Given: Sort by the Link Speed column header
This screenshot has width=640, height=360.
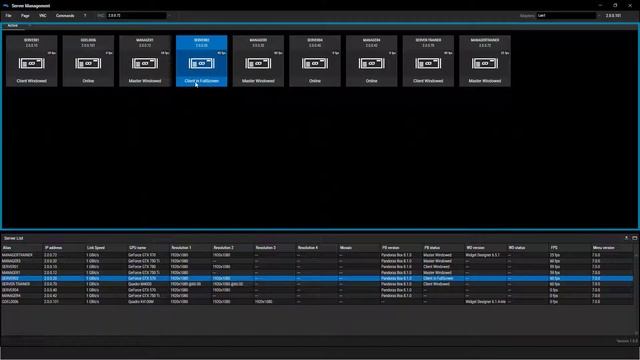Looking at the screenshot, I should pos(105,248).
